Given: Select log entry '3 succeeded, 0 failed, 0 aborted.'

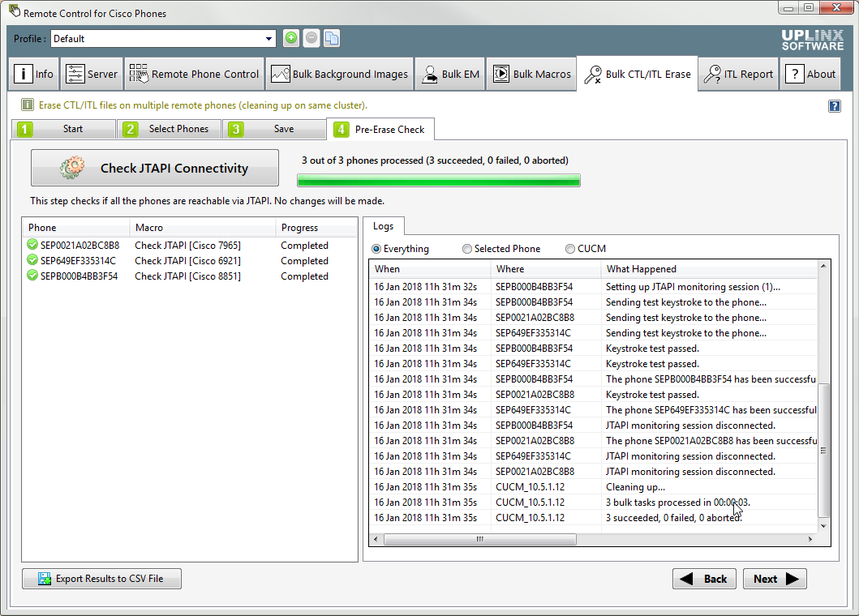Looking at the screenshot, I should (594, 517).
